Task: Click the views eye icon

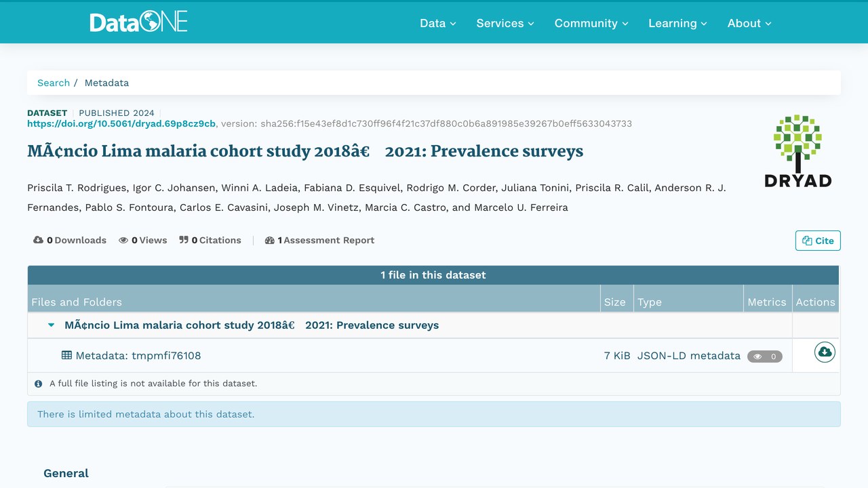Action: [123, 240]
